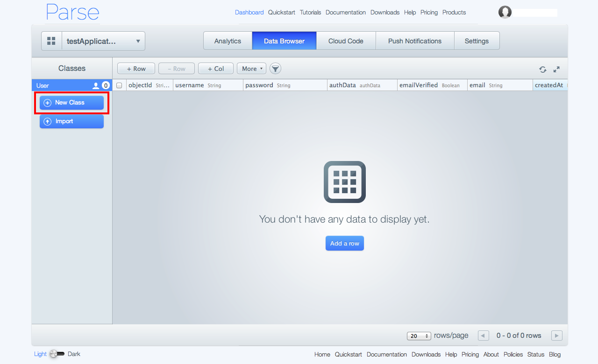598x364 pixels.
Task: Click the emailVerified column header
Action: tap(432, 85)
